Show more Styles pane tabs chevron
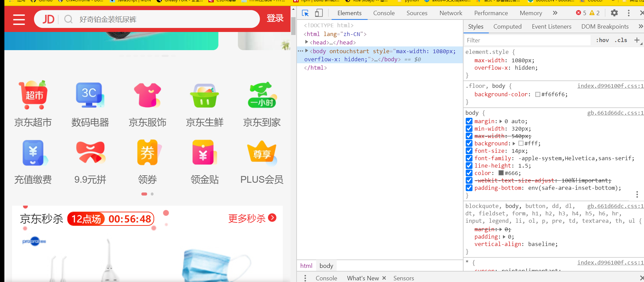This screenshot has height=282, width=644. point(640,26)
